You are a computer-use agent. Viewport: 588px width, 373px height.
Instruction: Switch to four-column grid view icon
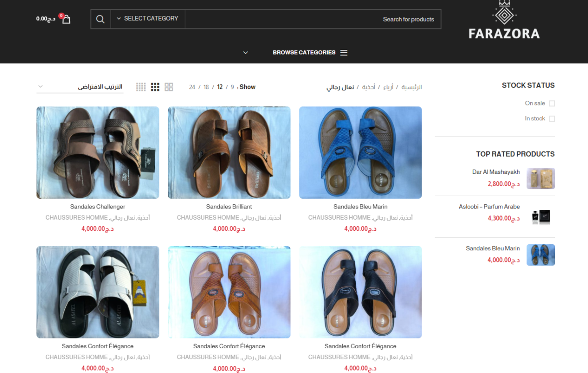tap(141, 87)
